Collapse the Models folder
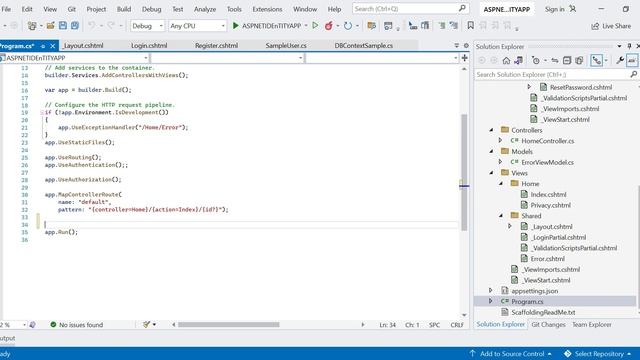The height and width of the screenshot is (360, 640). [491, 151]
